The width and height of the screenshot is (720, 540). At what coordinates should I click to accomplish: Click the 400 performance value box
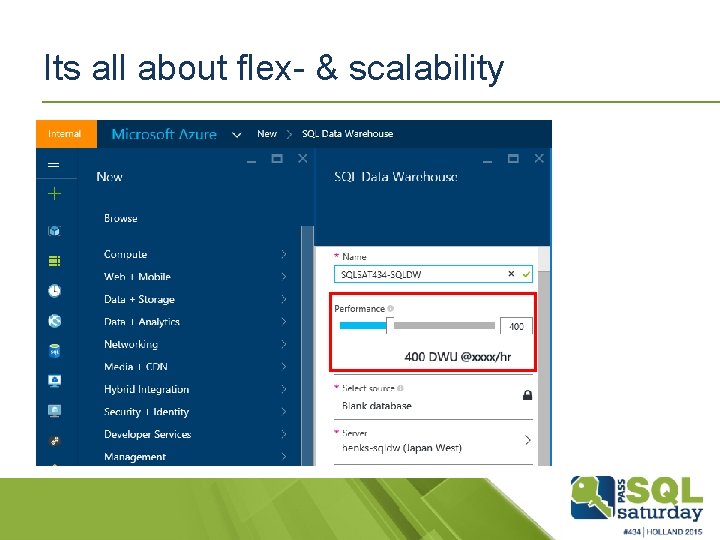point(516,326)
